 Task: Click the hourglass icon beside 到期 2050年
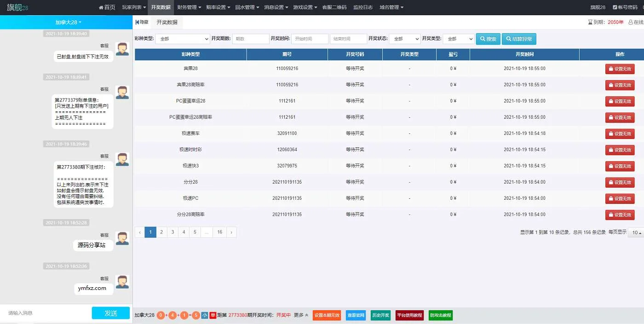tap(590, 22)
